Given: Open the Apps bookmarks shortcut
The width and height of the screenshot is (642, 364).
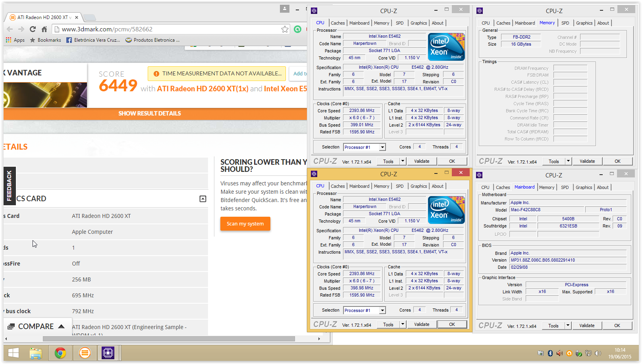Looking at the screenshot, I should (15, 40).
